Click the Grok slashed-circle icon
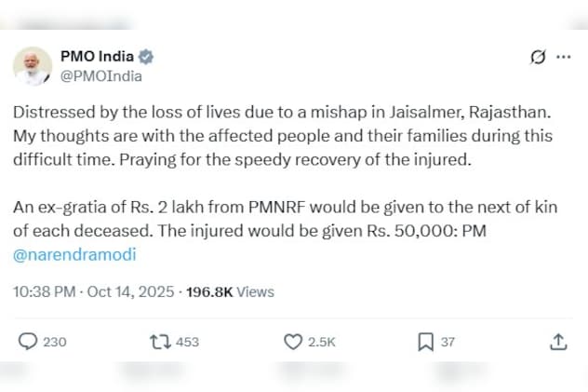 pos(537,58)
